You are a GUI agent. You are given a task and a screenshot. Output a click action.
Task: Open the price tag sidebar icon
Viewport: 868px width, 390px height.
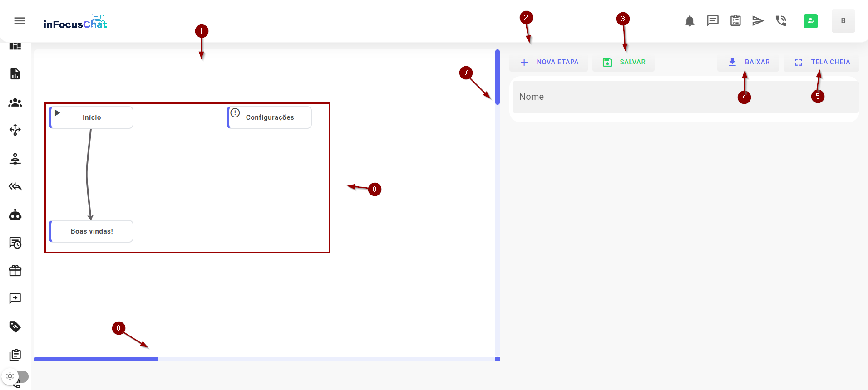[15, 327]
